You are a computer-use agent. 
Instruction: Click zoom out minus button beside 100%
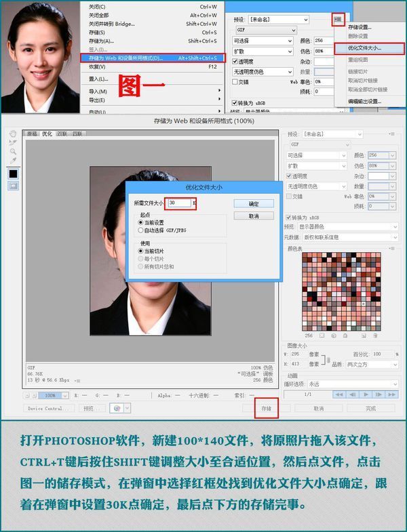(x=28, y=395)
